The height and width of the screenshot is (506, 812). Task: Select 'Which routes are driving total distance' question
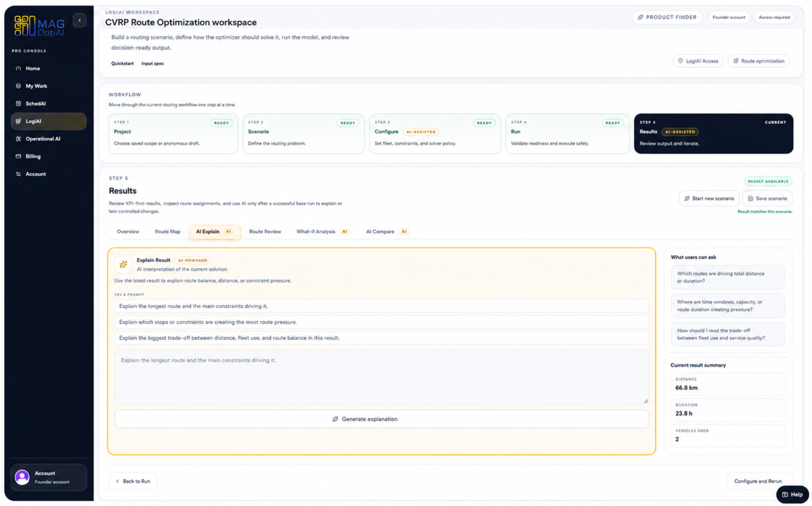coord(728,277)
